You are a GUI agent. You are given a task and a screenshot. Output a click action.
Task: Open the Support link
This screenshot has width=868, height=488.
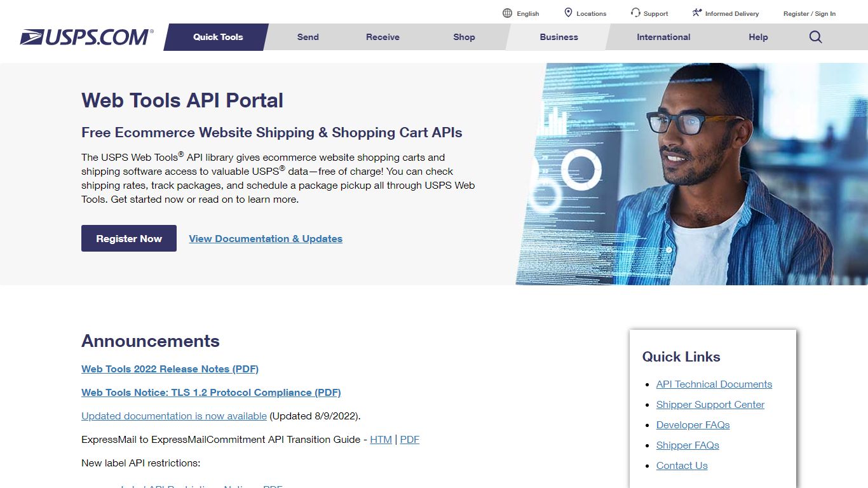point(656,13)
